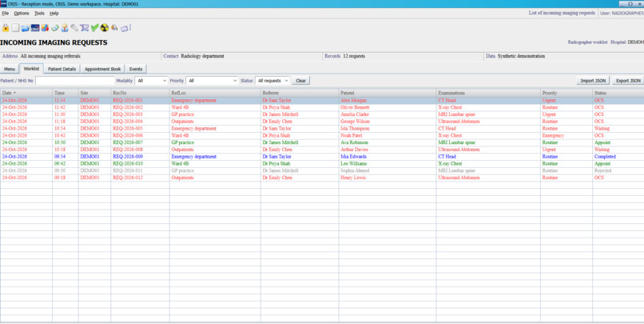
Task: Click patient George Wilson
Action: [355, 122]
